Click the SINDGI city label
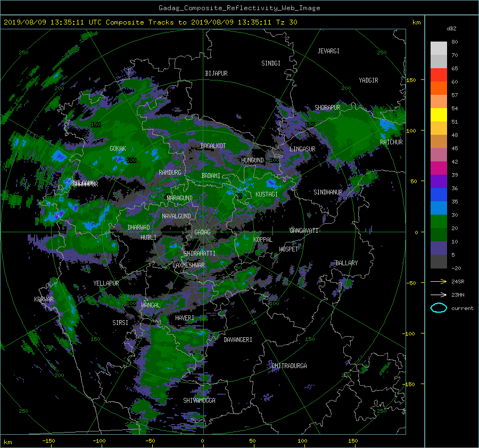The height and width of the screenshot is (448, 479). (271, 63)
